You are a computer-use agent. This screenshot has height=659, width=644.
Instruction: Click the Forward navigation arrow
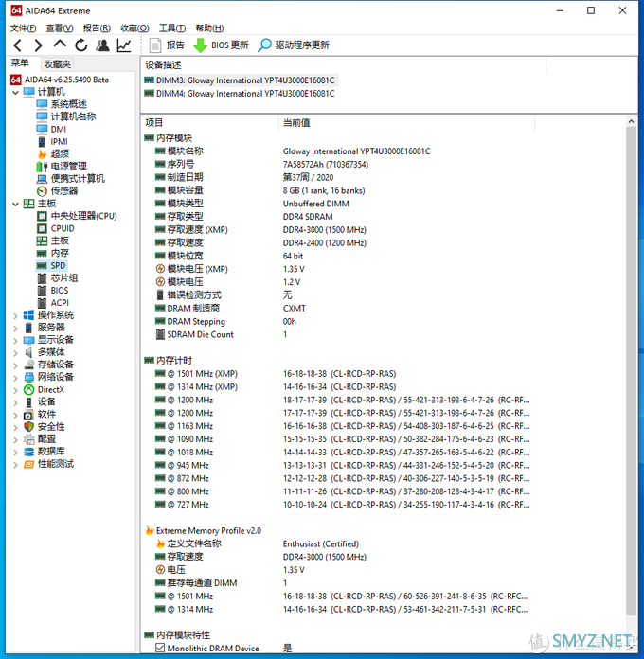[x=38, y=45]
